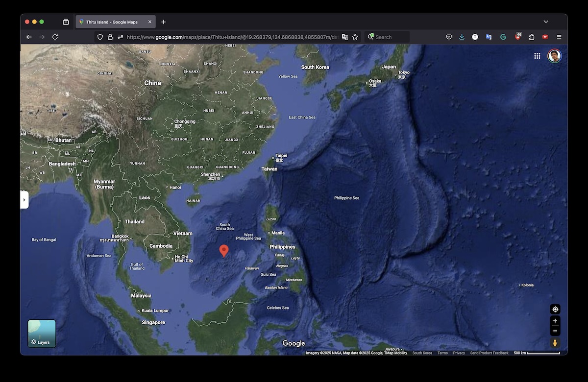This screenshot has height=382, width=588.
Task: Reload the Google Maps page
Action: pos(55,37)
